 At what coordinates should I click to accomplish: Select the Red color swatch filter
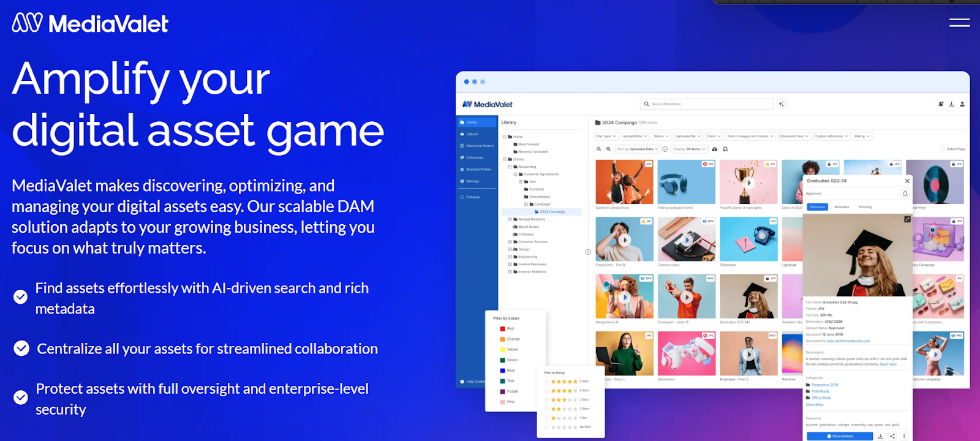(x=503, y=329)
